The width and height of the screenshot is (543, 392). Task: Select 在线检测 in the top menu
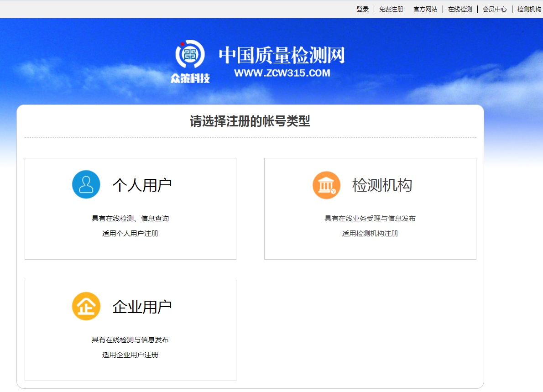(x=460, y=9)
